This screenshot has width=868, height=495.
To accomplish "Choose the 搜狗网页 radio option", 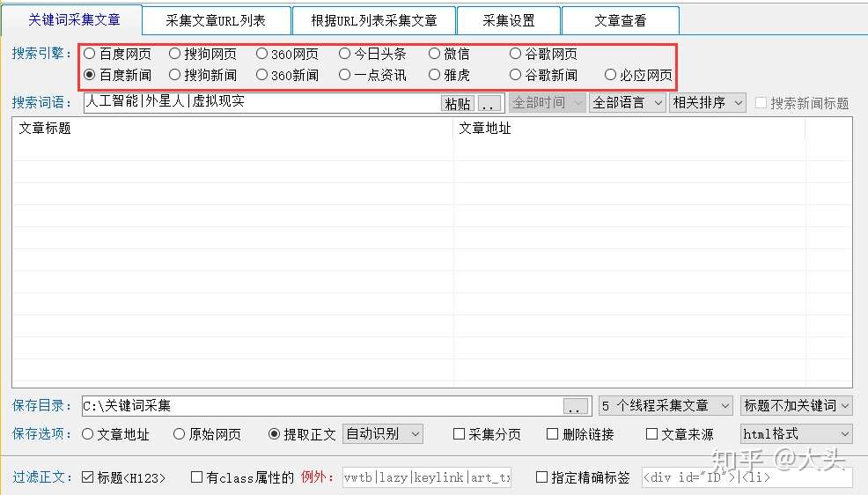I will [174, 54].
